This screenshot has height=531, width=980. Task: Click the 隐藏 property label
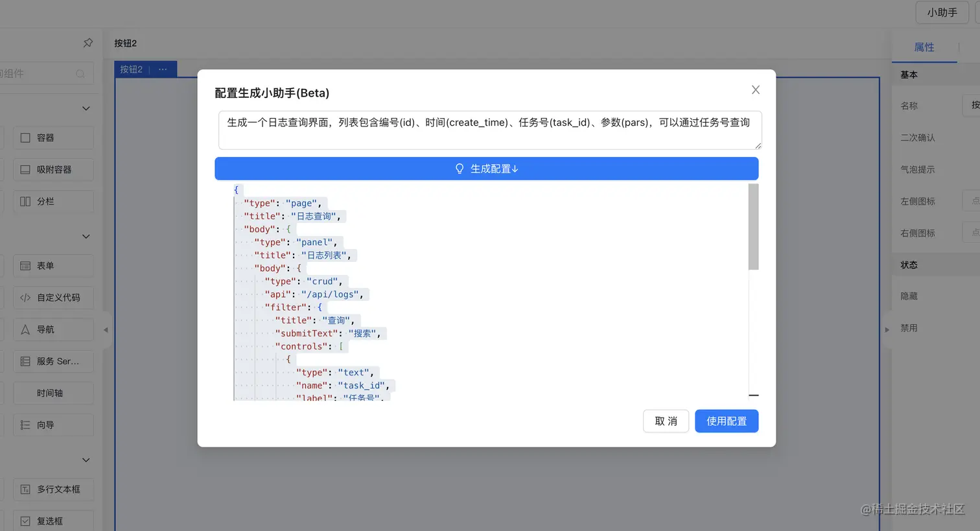909,296
